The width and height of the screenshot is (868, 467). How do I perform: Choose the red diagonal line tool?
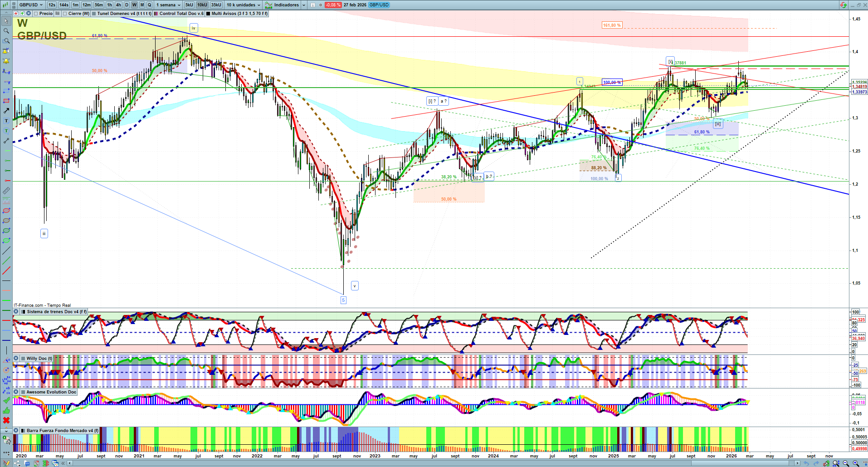pos(6,271)
